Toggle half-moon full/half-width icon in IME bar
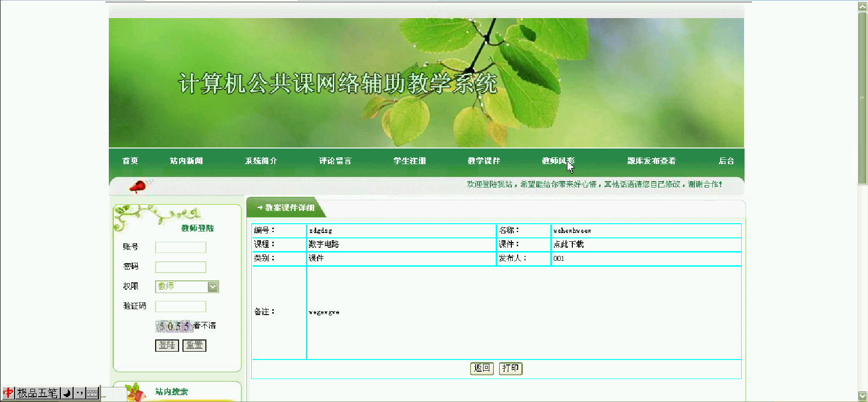The width and height of the screenshot is (868, 402). point(67,393)
